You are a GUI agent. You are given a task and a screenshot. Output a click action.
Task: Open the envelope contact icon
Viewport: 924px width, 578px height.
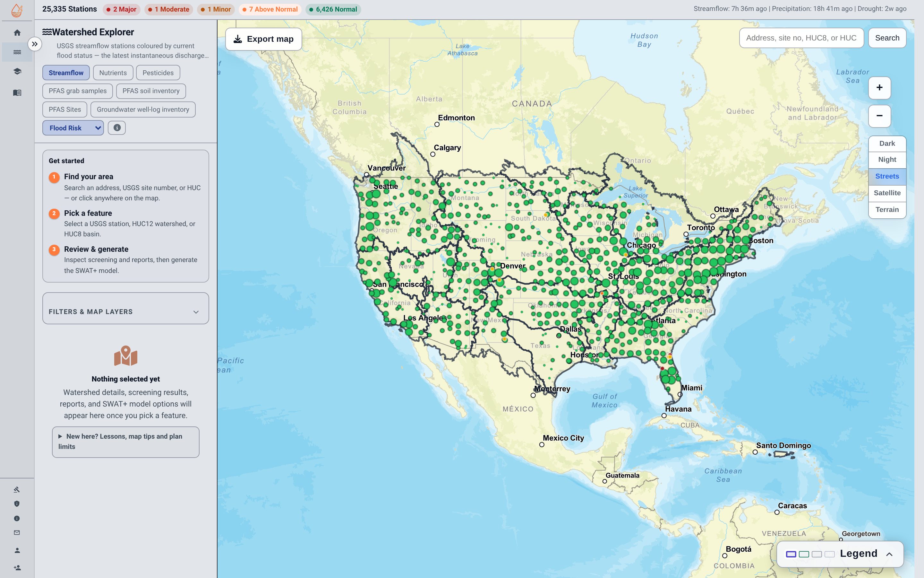tap(17, 532)
